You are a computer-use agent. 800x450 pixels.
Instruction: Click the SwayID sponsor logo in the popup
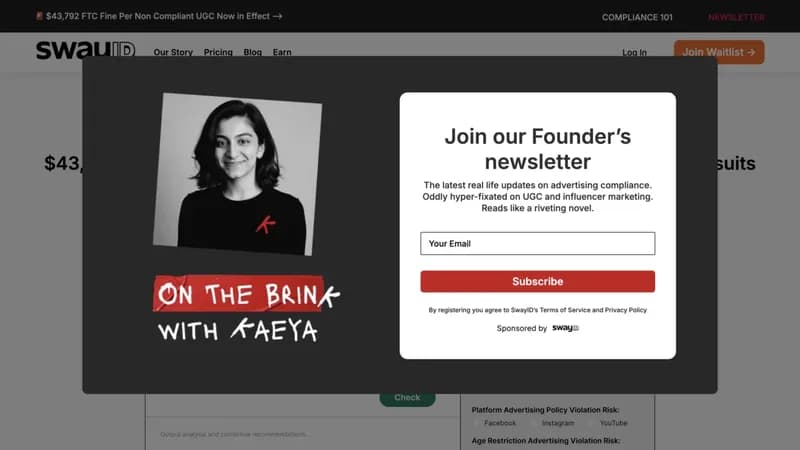(565, 328)
